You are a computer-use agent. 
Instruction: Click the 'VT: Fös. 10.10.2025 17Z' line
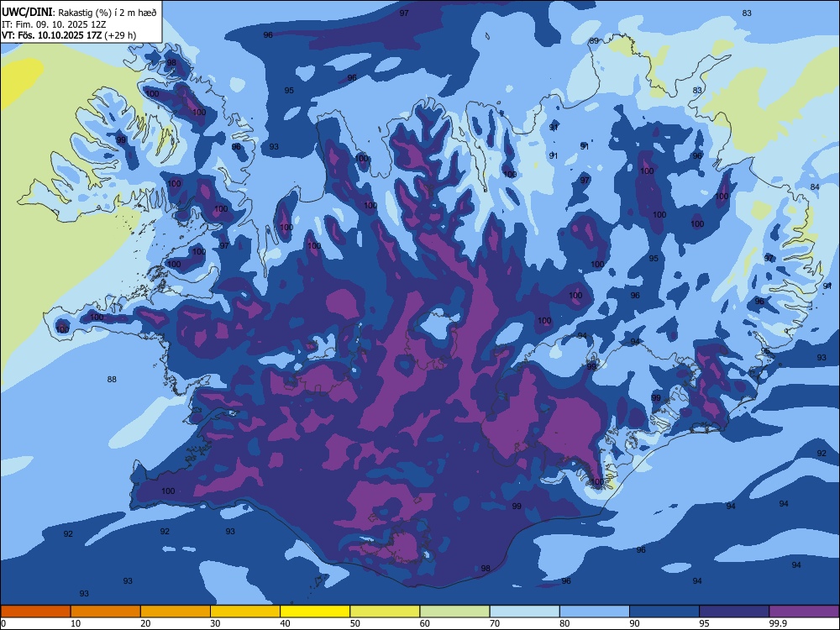point(51,35)
